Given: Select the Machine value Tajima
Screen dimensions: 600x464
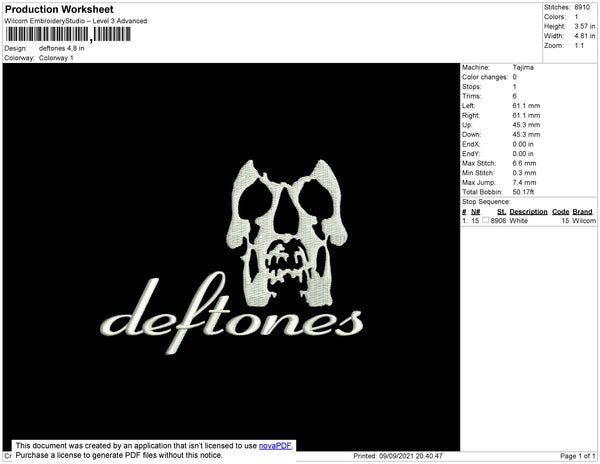Looking at the screenshot, I should click(x=523, y=67).
